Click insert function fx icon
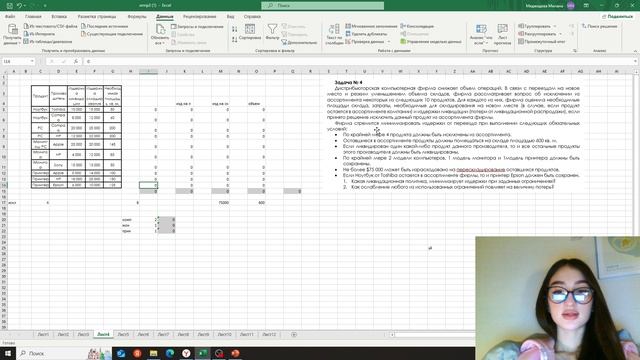This screenshot has width=640, height=360. point(76,61)
